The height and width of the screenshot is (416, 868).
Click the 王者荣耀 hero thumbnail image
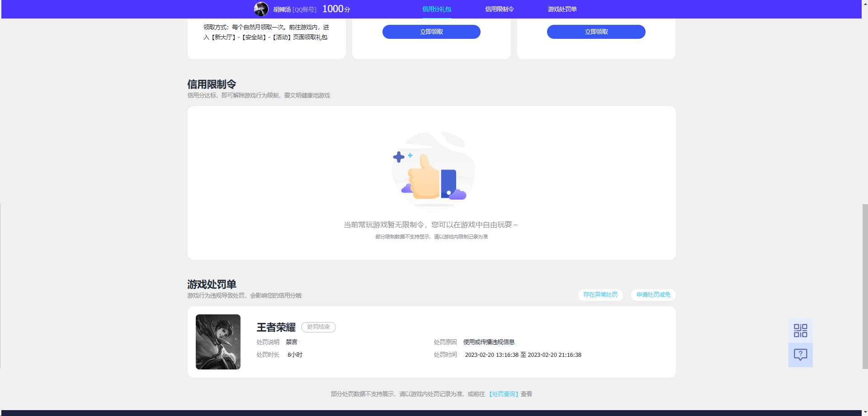click(218, 342)
